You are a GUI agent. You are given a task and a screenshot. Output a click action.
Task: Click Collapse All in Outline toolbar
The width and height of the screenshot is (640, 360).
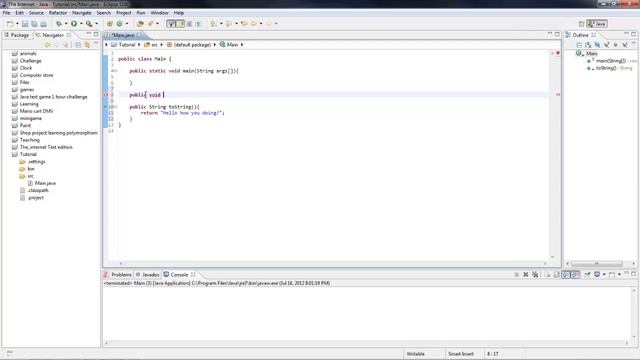[x=579, y=45]
